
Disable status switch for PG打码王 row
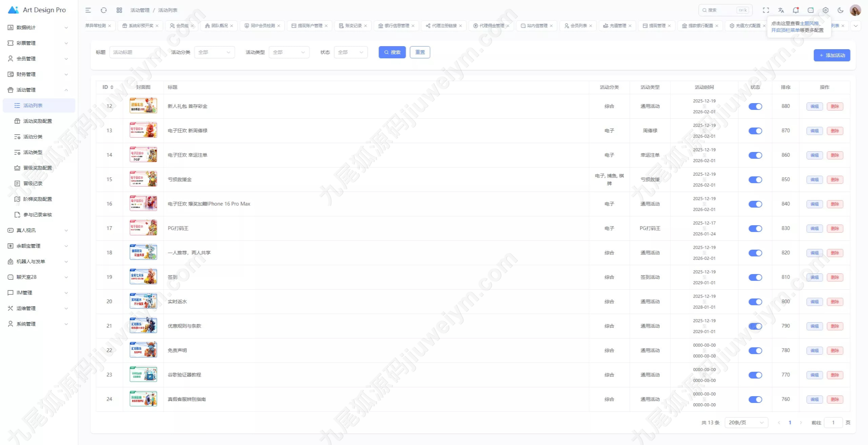pos(755,229)
